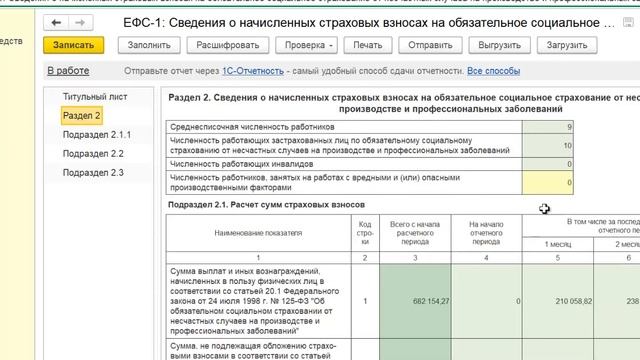Viewport: 640px width, 360px height.
Task: Click the застрахованных лиц count field 10
Action: click(548, 145)
